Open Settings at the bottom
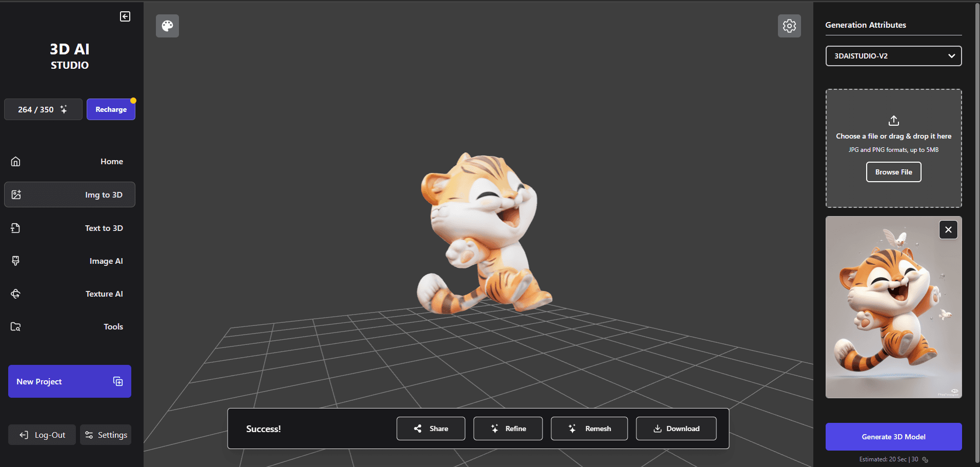This screenshot has width=980, height=467. (105, 434)
